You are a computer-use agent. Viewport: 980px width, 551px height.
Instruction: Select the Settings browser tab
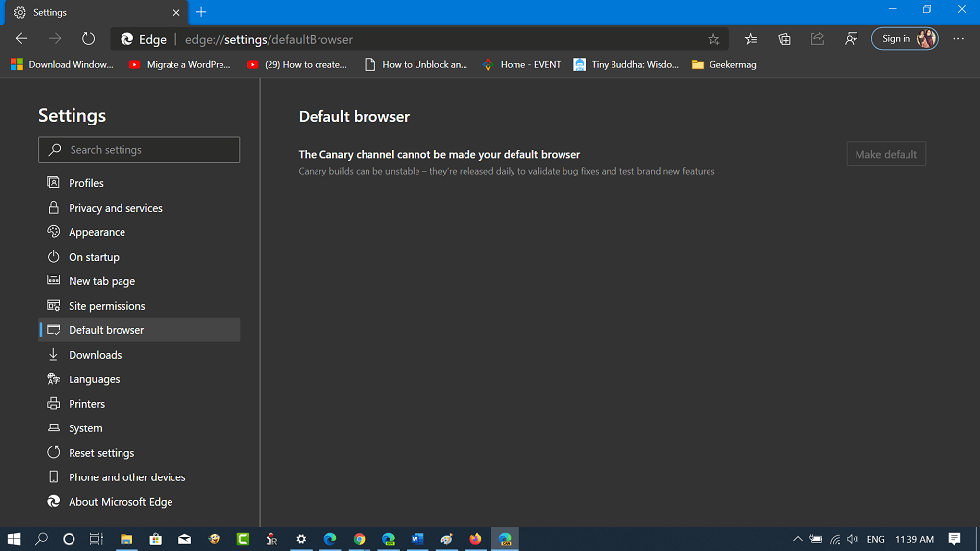point(94,12)
